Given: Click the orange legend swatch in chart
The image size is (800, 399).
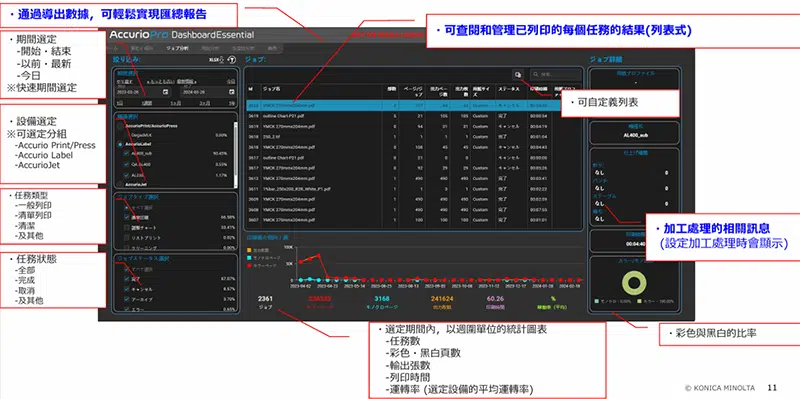Looking at the screenshot, I should pyautogui.click(x=249, y=250).
